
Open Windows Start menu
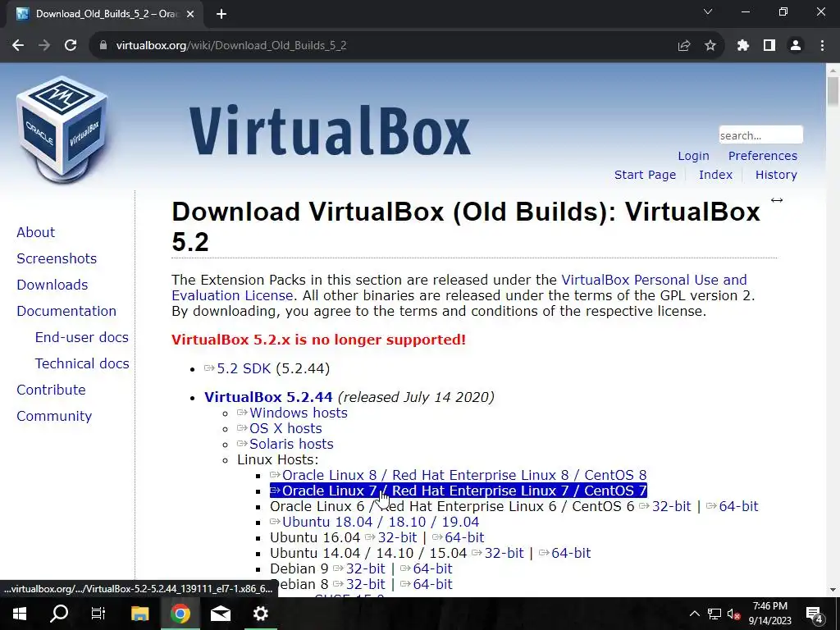pyautogui.click(x=20, y=614)
